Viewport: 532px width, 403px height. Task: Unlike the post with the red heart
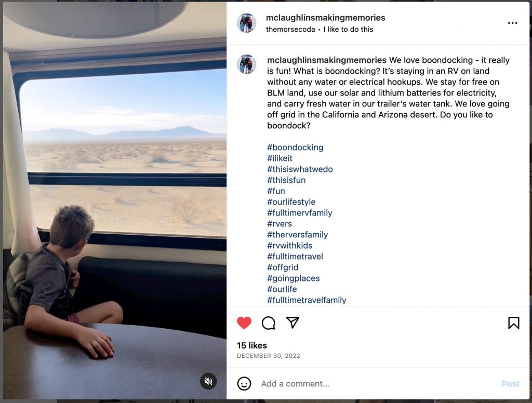point(244,323)
